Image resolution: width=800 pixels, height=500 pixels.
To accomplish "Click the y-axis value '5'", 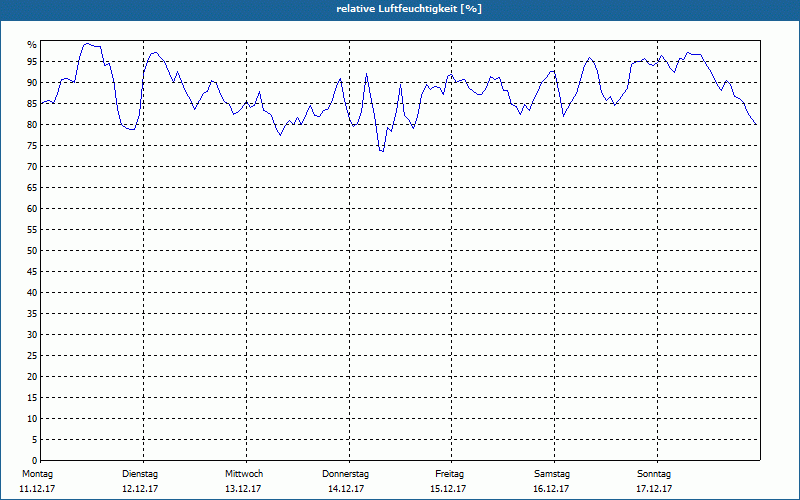I will click(35, 440).
